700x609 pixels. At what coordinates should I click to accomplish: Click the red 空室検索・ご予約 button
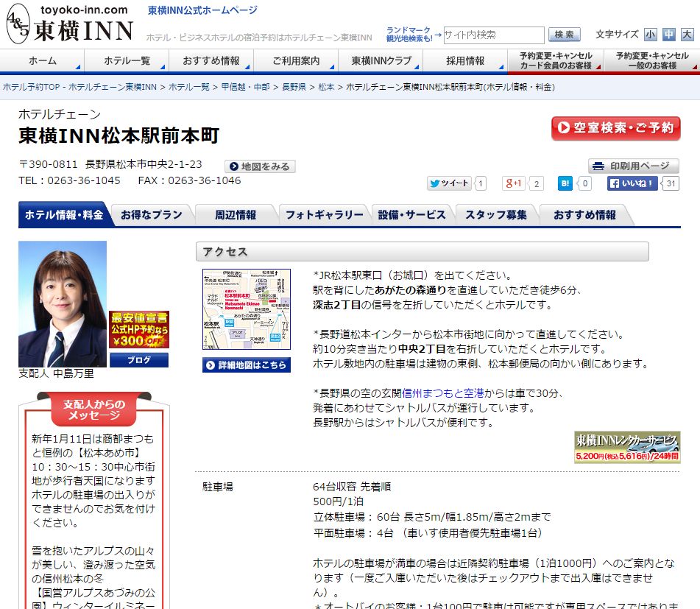coord(616,128)
